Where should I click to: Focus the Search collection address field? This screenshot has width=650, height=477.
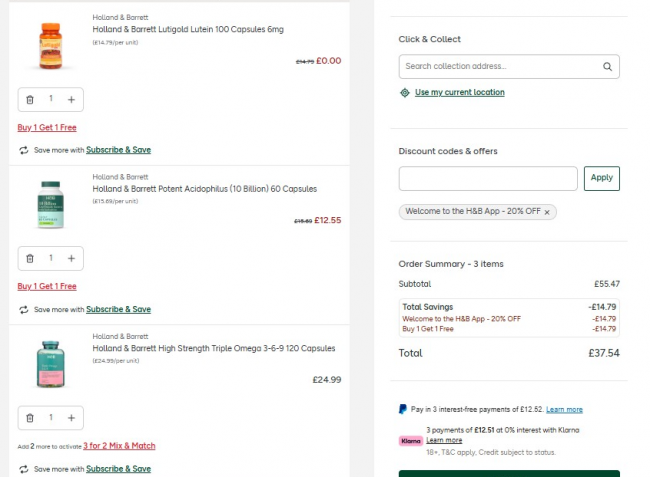click(498, 67)
